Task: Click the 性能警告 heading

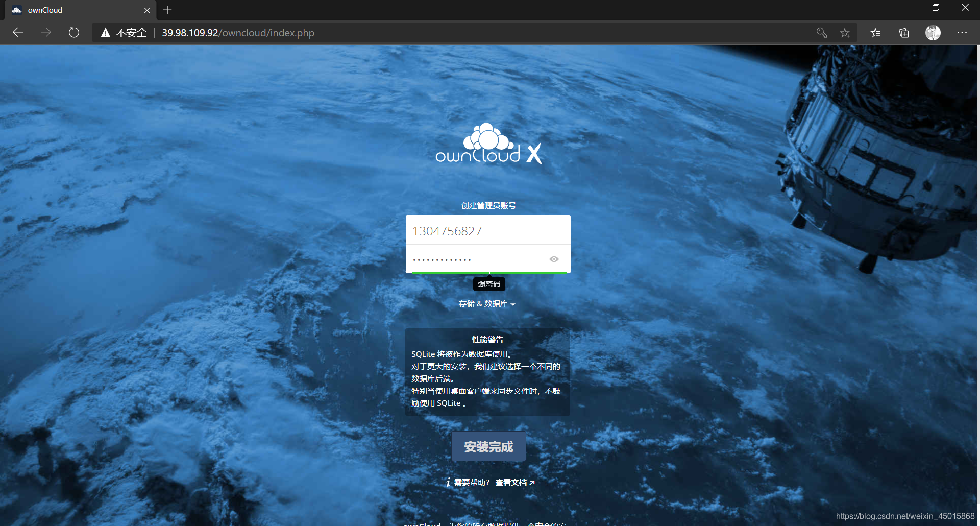Action: coord(487,340)
